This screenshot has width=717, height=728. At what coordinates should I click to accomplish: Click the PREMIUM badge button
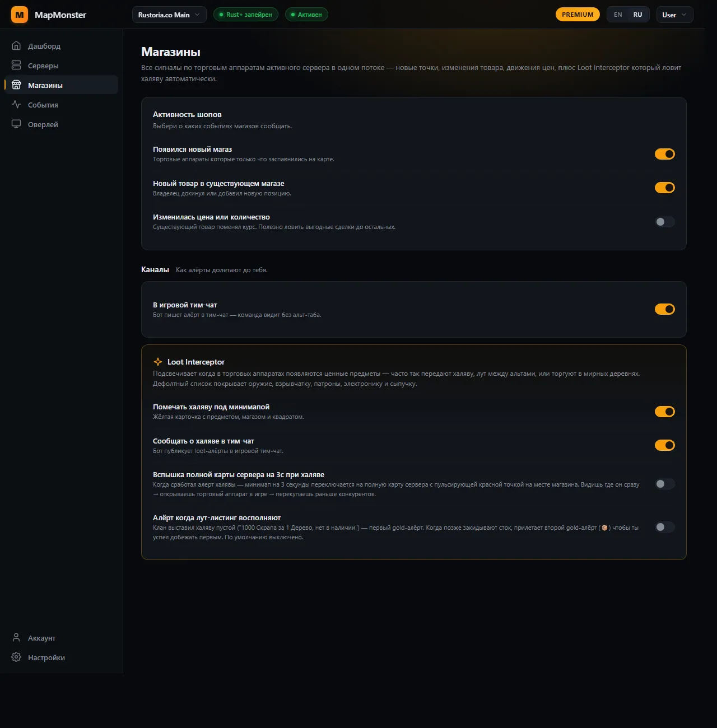(578, 15)
